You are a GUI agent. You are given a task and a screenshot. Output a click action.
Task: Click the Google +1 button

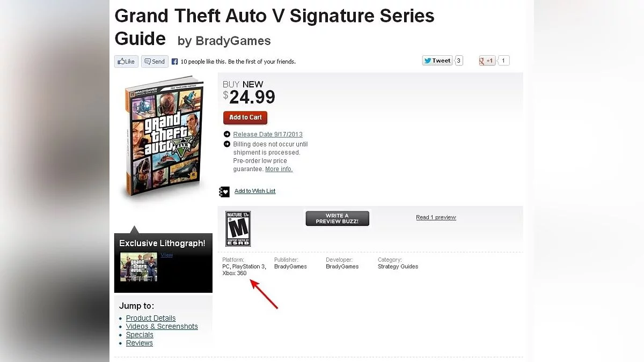(x=487, y=61)
